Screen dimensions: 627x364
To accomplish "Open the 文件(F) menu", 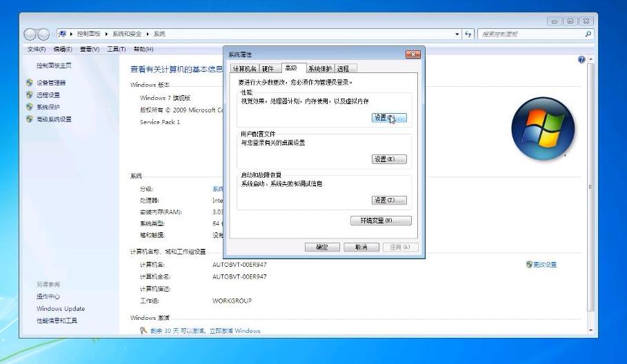I will pos(37,49).
